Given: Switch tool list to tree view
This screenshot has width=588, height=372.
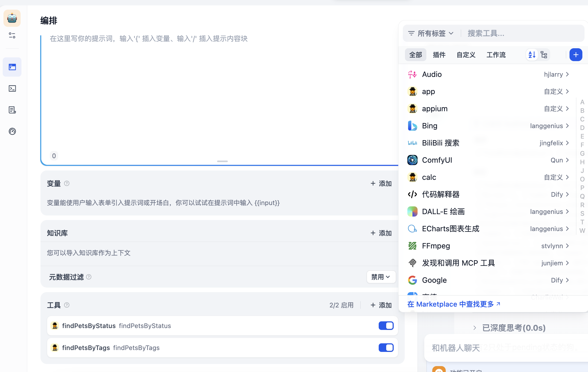Looking at the screenshot, I should click(x=544, y=55).
